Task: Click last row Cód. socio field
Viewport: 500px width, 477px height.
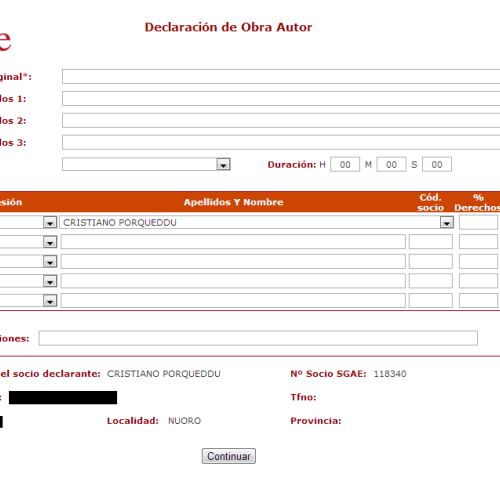Action: [431, 300]
